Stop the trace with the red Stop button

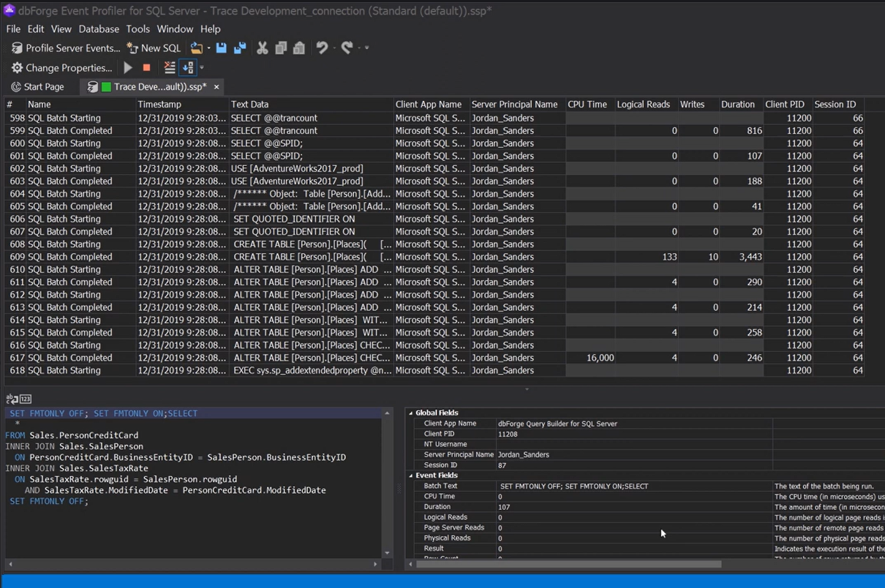(146, 67)
